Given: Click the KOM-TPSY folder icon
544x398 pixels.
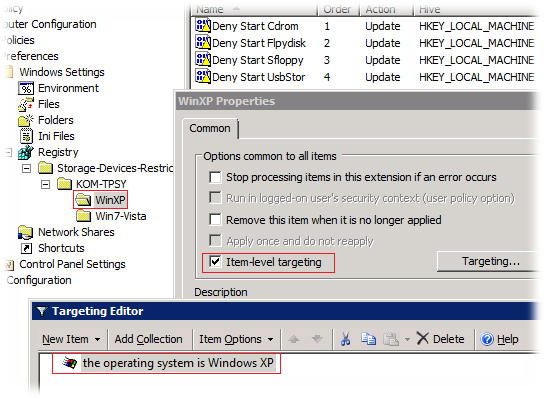Looking at the screenshot, I should point(65,184).
